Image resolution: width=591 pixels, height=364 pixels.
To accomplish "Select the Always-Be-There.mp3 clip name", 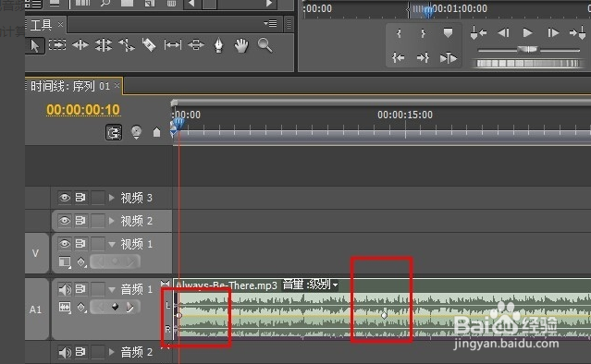I will (x=227, y=285).
